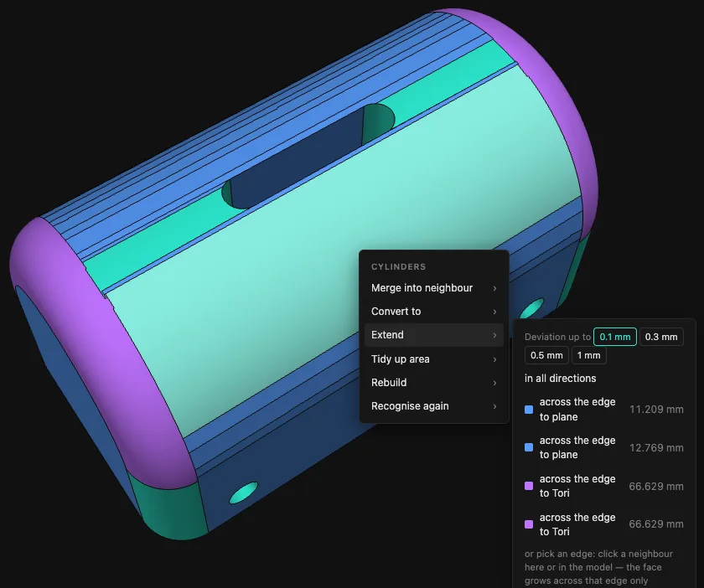Expand chevron beside Merge into neighbour

pos(494,288)
